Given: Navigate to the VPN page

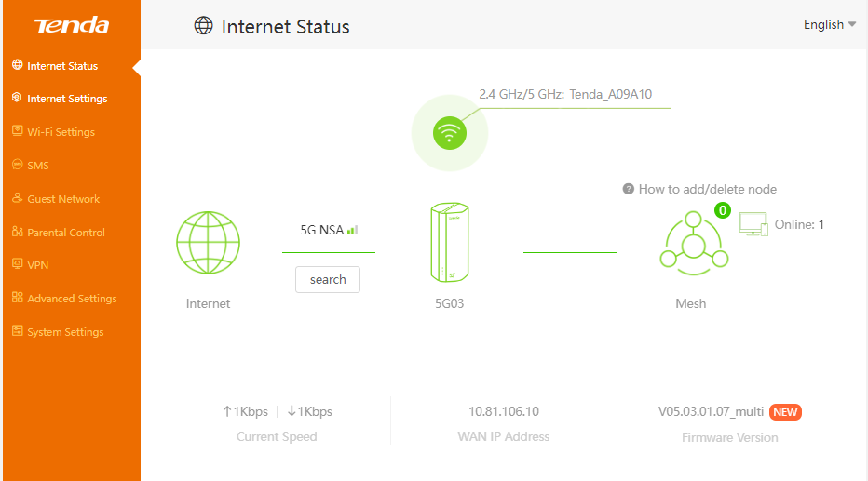Looking at the screenshot, I should click(38, 265).
